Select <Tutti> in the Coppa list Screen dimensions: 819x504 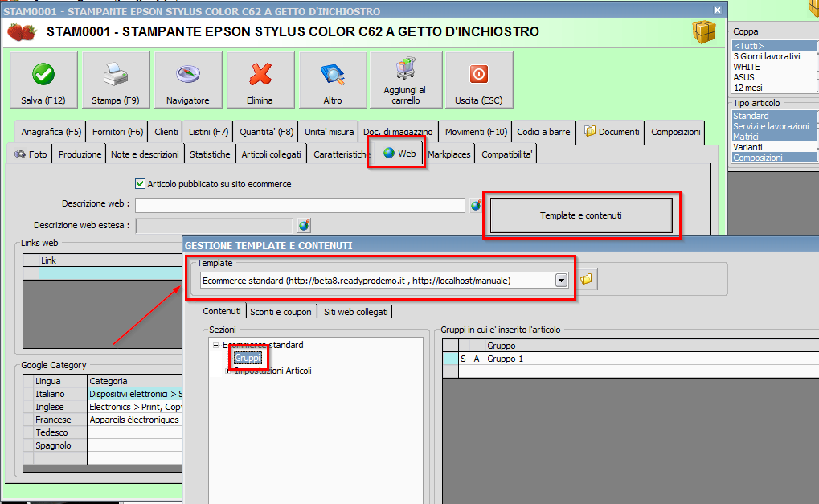pos(774,46)
